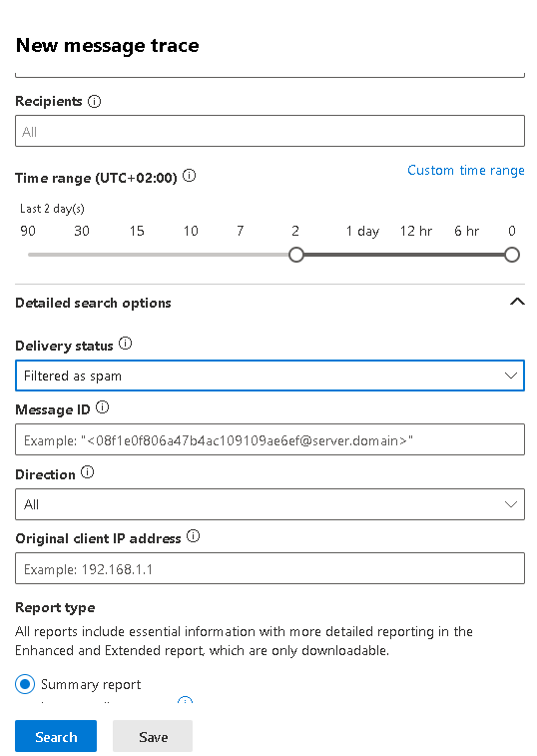Click the Message ID text box
Viewport: 537px width, 756px height.
(x=269, y=439)
